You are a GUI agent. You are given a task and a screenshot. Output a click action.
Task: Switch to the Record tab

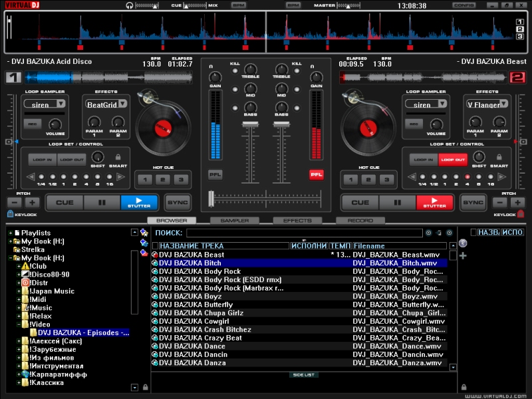tap(360, 221)
